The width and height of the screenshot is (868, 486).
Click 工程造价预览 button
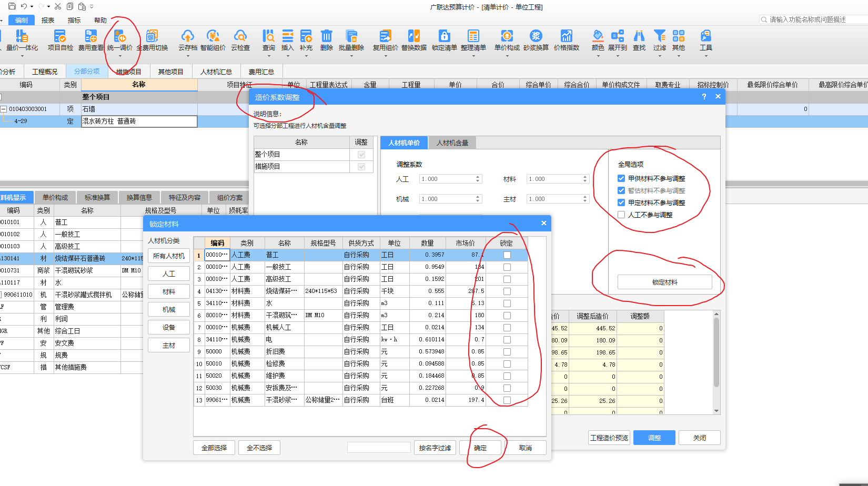[x=609, y=438]
